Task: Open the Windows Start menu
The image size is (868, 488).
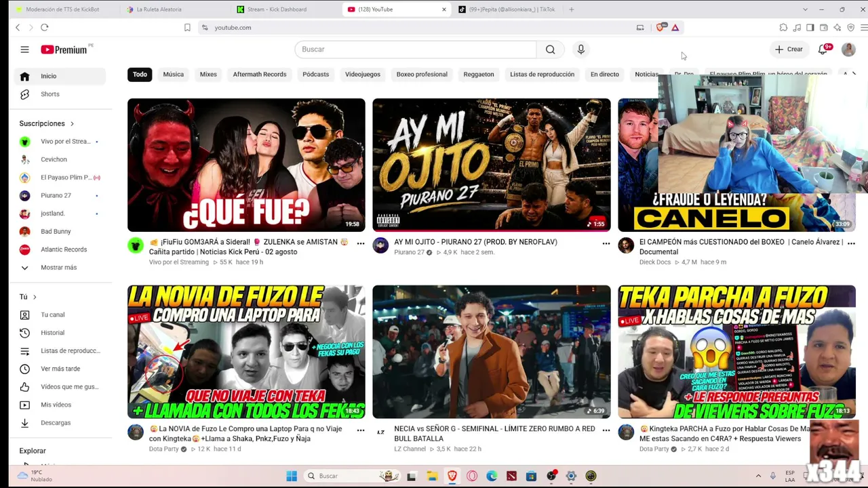Action: [292, 476]
